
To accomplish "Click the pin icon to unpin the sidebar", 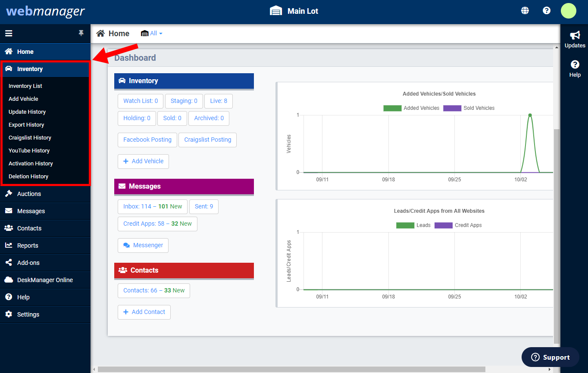I will [81, 33].
